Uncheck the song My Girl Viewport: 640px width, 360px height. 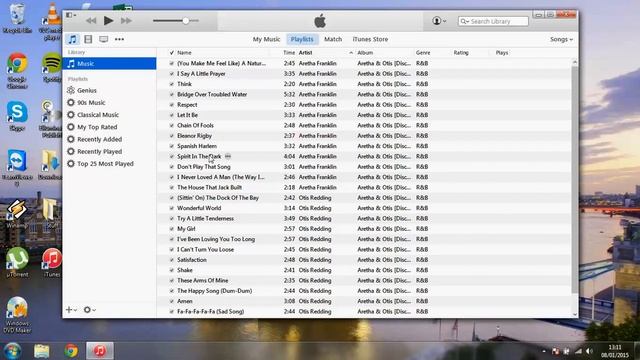[171, 229]
